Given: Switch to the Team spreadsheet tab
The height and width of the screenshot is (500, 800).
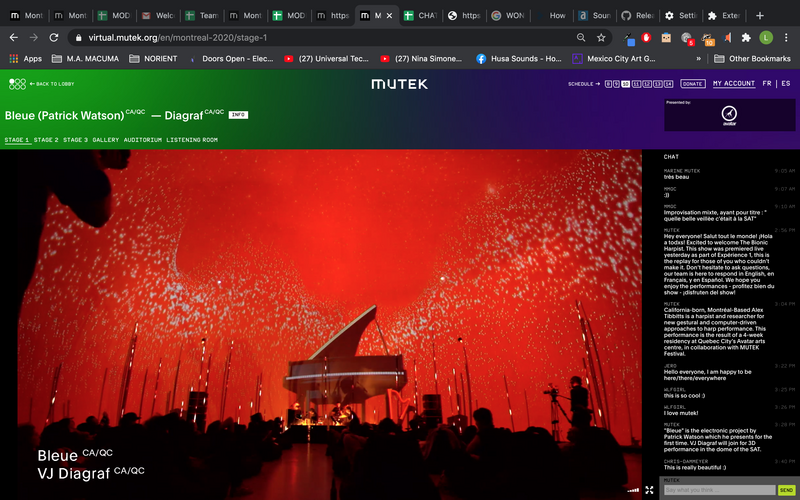Looking at the screenshot, I should tap(203, 15).
